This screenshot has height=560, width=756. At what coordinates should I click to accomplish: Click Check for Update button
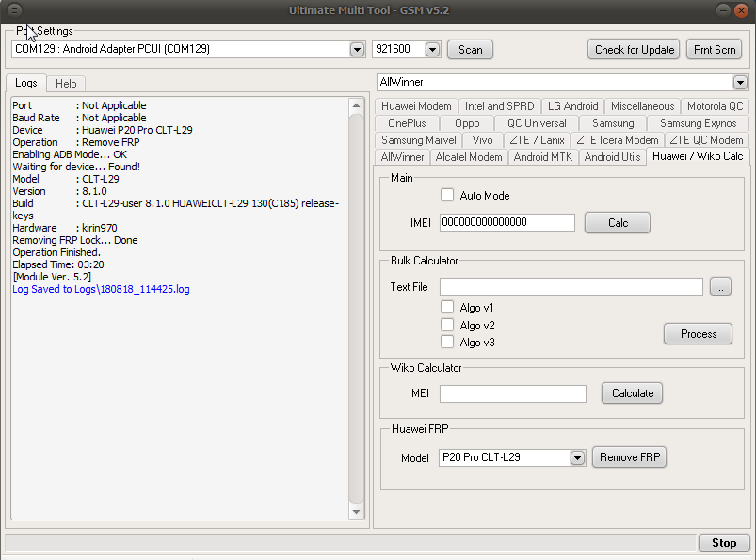click(634, 50)
